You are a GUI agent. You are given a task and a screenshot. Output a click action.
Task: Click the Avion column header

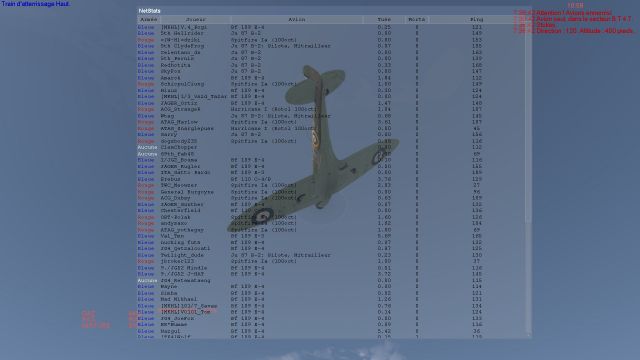[297, 20]
